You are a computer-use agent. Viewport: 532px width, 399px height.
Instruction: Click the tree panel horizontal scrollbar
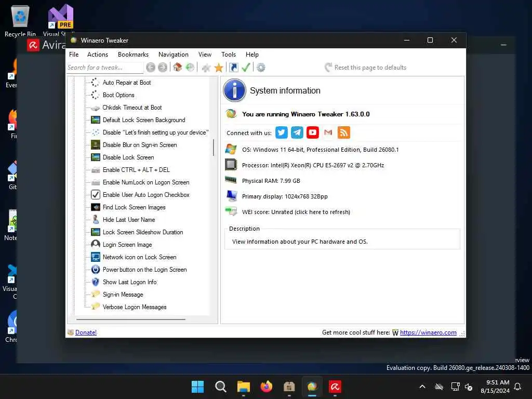coord(131,320)
